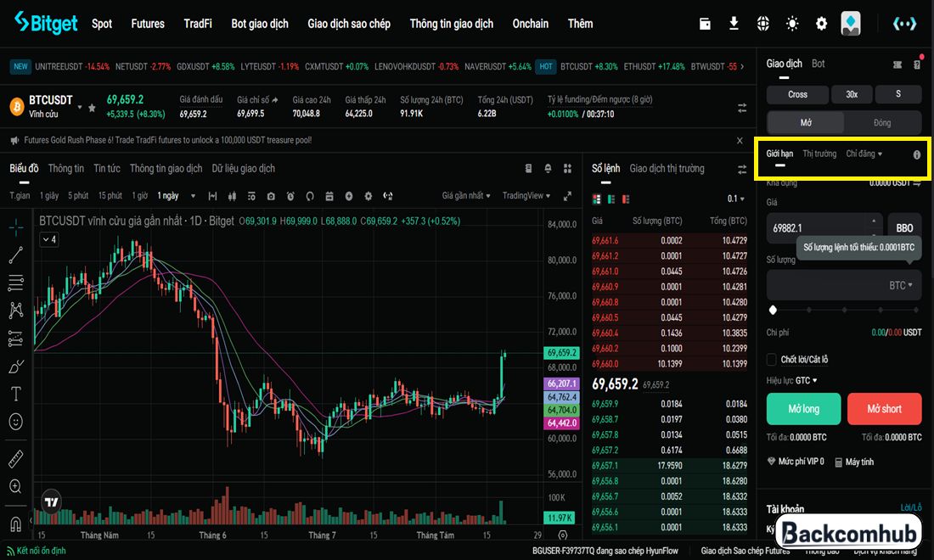Toggle light theme sun icon
The image size is (934, 560).
tap(792, 24)
